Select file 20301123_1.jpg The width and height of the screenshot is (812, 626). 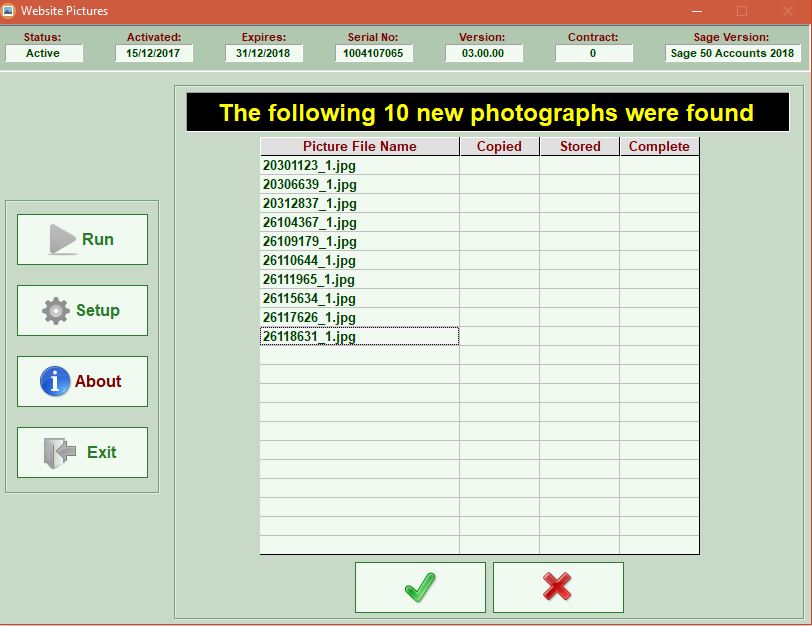click(x=359, y=166)
